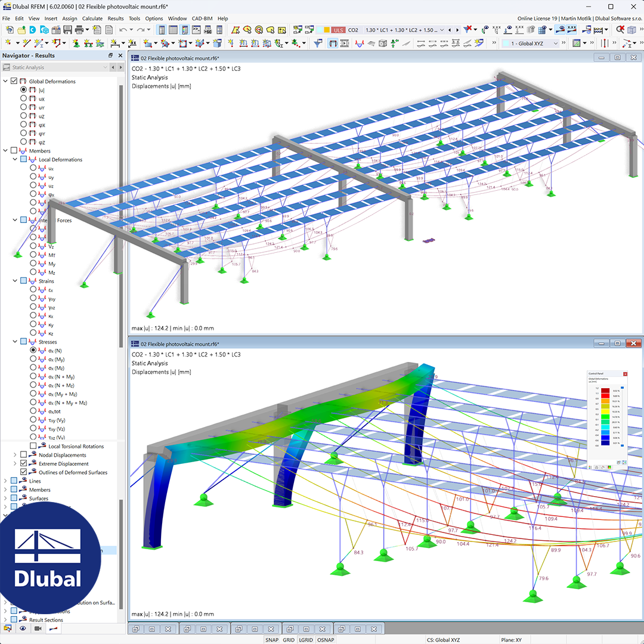Open the CAD-BIM menu
The width and height of the screenshot is (644, 644).
coord(202,18)
